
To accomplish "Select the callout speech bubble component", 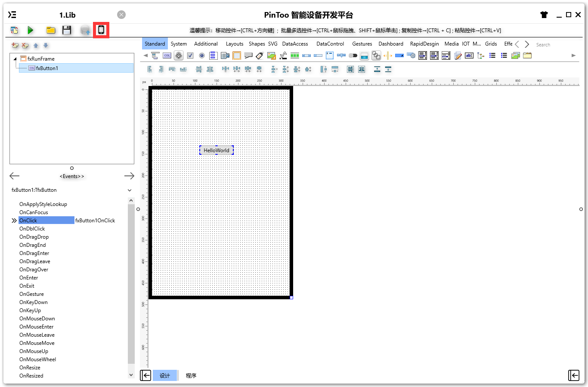I will 248,55.
